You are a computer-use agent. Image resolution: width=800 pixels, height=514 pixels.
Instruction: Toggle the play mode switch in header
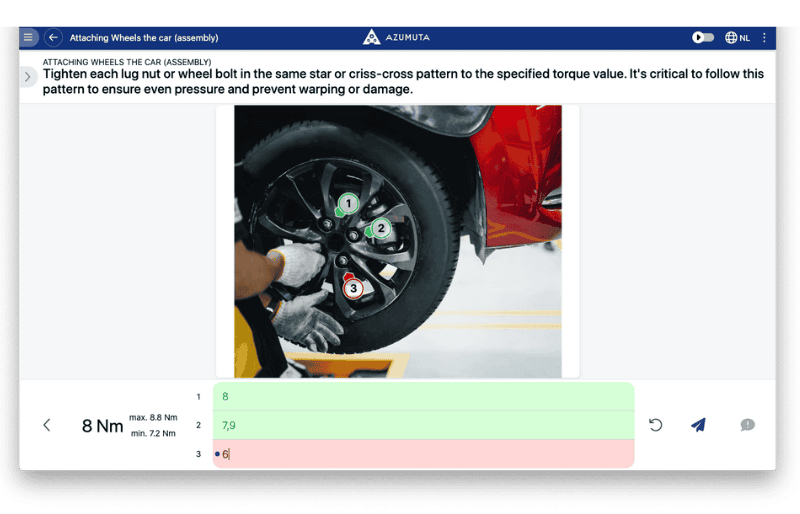tap(703, 37)
